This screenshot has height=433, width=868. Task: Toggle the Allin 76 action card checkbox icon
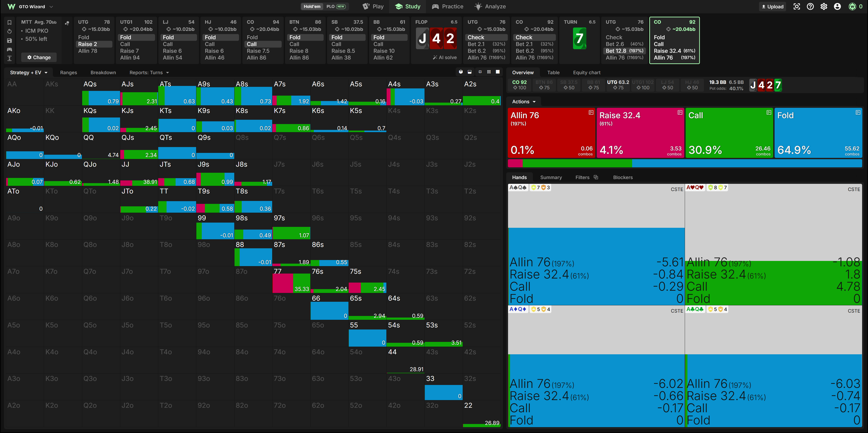pos(591,113)
